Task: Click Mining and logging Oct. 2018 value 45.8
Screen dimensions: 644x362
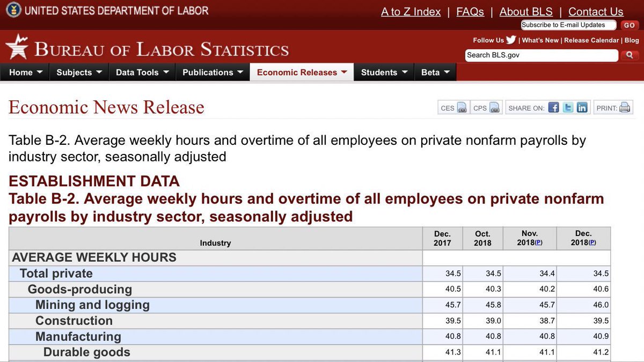Action: 493,305
